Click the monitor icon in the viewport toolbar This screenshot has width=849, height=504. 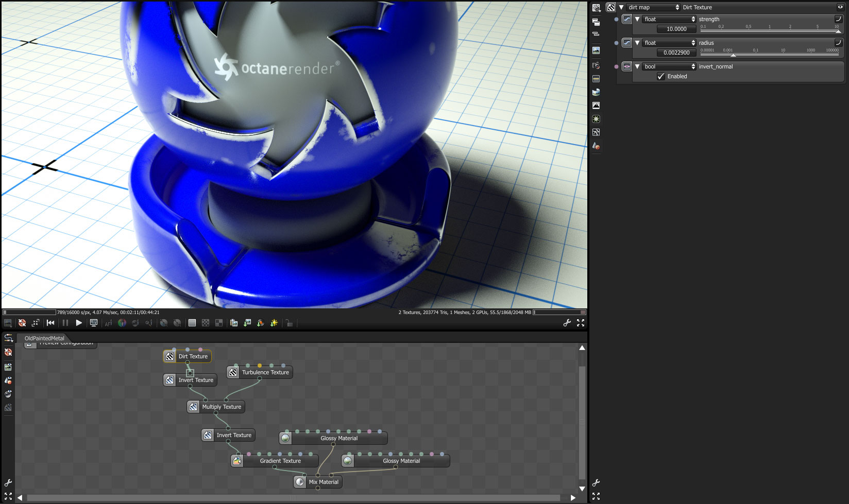(x=94, y=323)
